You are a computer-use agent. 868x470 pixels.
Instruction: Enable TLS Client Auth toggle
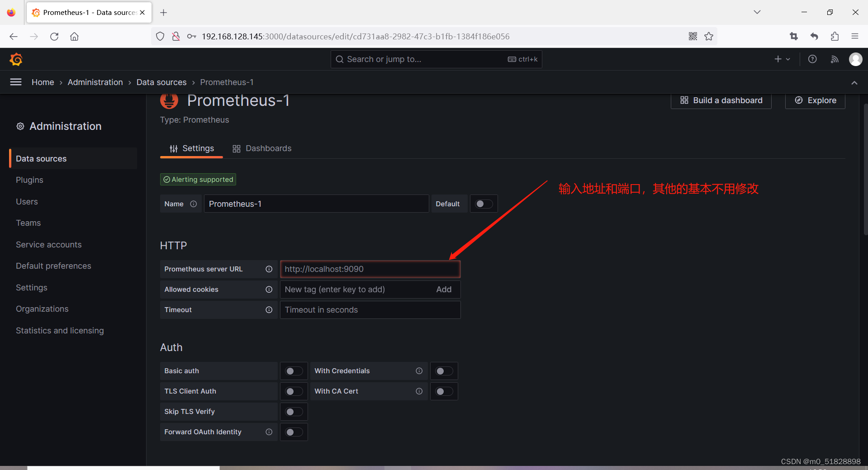click(x=294, y=391)
